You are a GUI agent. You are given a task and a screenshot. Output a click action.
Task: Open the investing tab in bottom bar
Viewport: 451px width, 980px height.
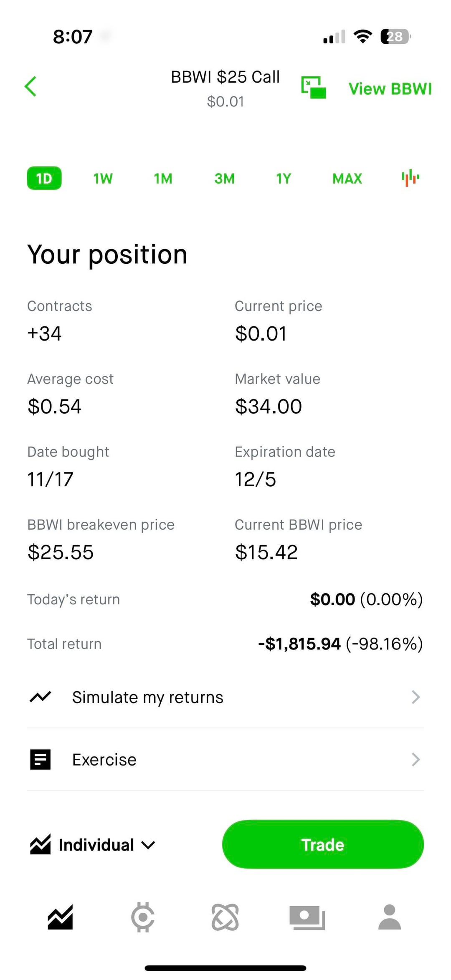[x=60, y=917]
